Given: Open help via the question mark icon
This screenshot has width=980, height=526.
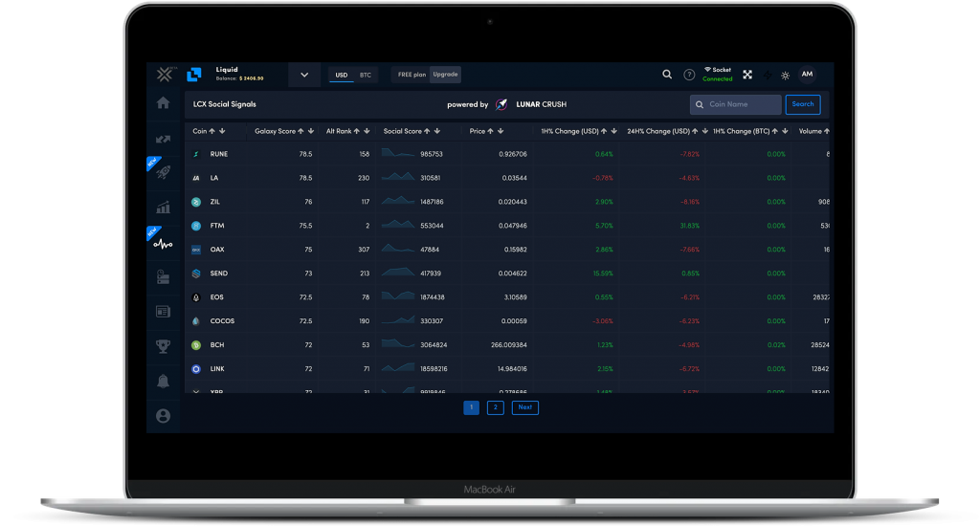Looking at the screenshot, I should coord(689,75).
